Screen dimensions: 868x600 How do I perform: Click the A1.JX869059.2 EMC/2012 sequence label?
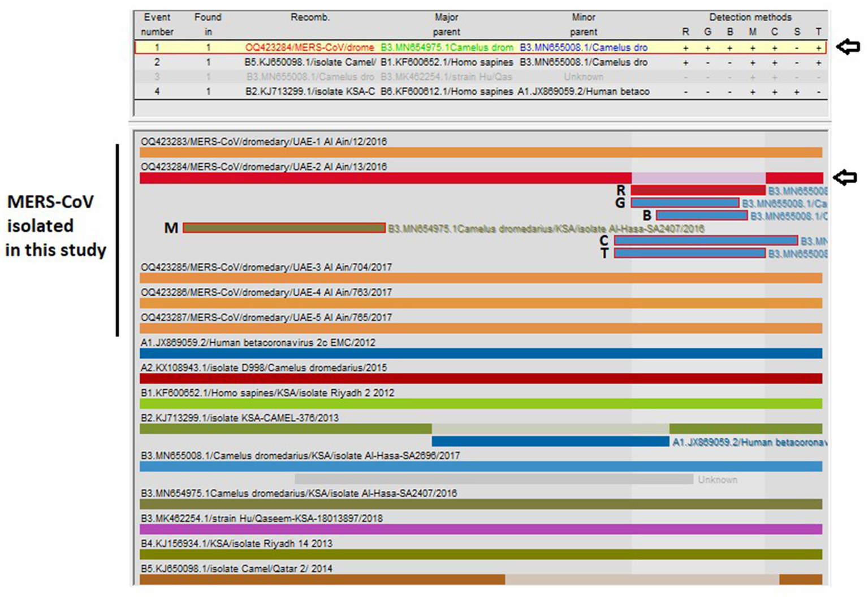[x=258, y=343]
